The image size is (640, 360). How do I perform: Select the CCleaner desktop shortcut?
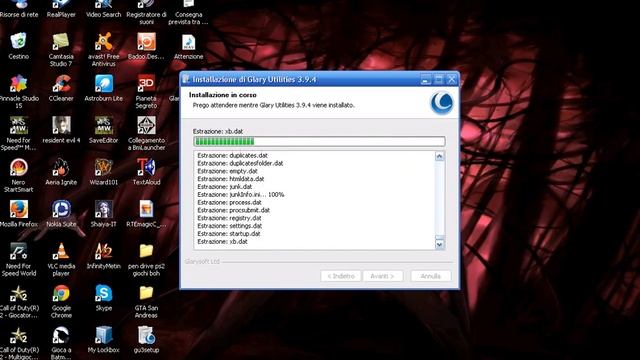point(61,84)
